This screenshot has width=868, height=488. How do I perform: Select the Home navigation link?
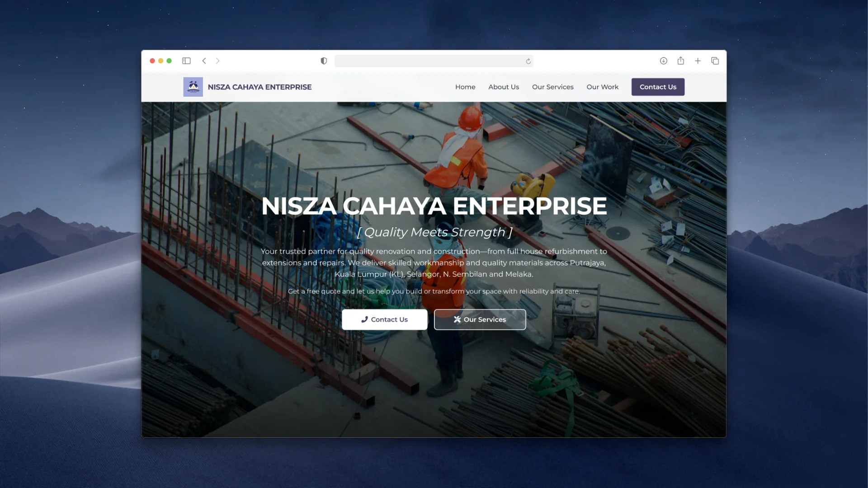point(465,87)
